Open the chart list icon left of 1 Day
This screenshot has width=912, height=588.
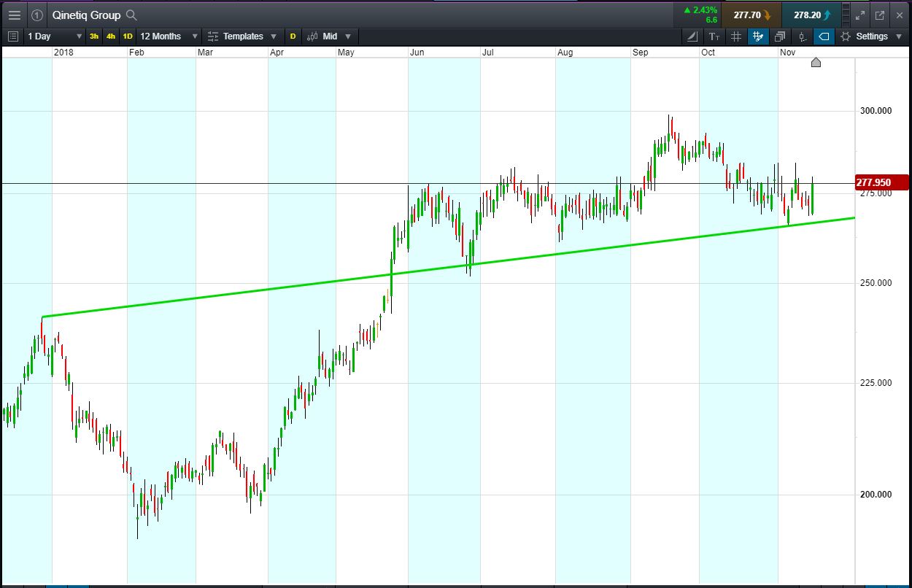tap(13, 36)
